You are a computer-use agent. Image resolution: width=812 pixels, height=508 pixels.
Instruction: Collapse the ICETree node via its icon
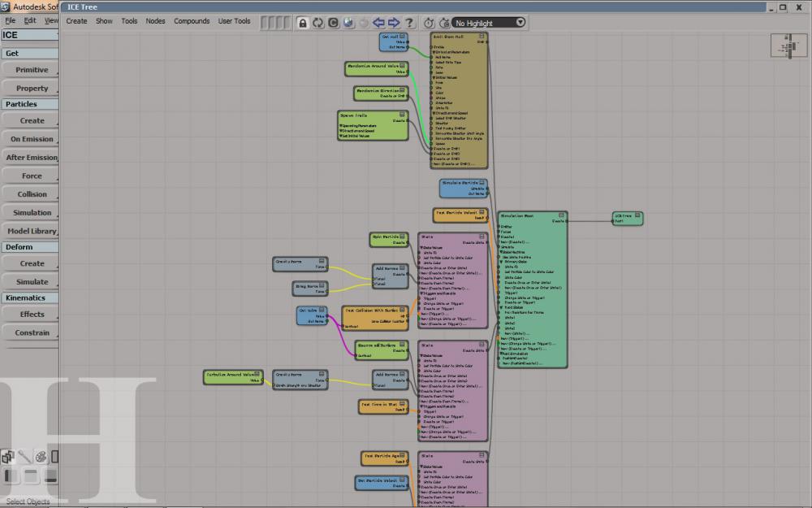coord(637,215)
